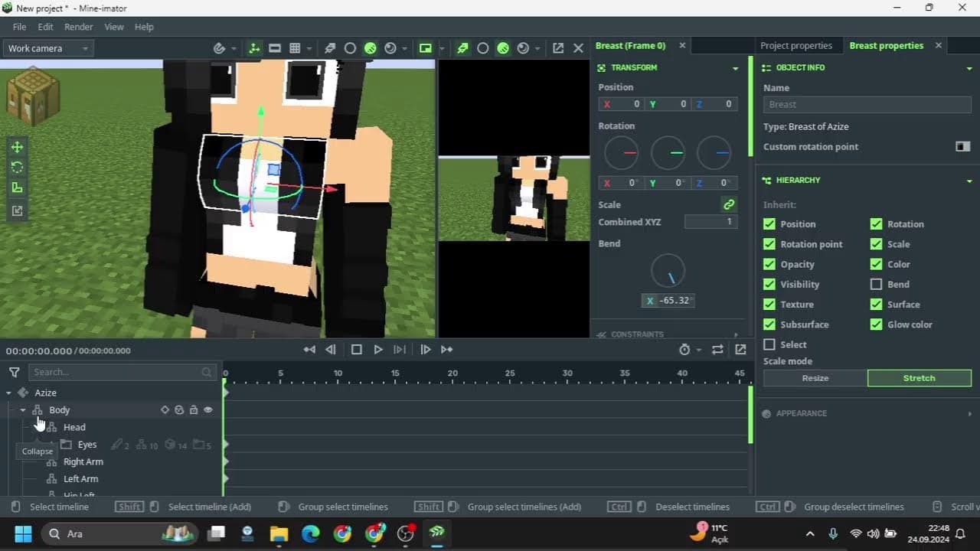The width and height of the screenshot is (980, 551).
Task: Open the Edit menu
Action: point(46,27)
